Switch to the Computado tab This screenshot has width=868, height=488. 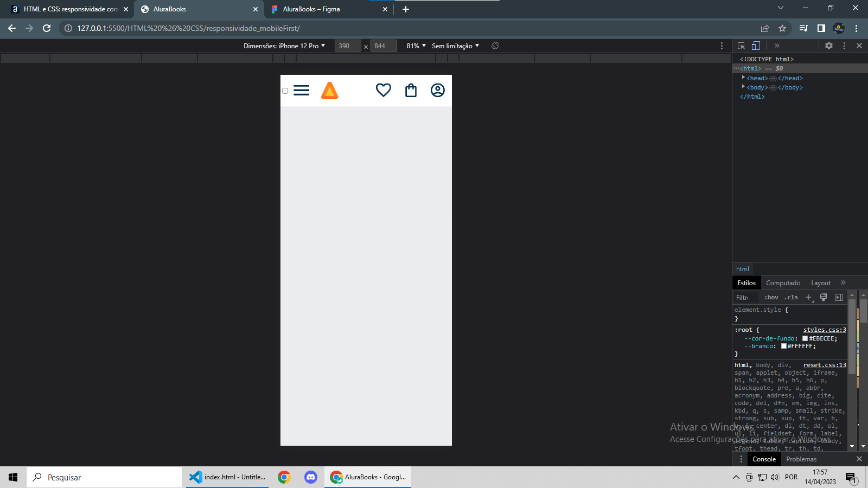point(783,283)
